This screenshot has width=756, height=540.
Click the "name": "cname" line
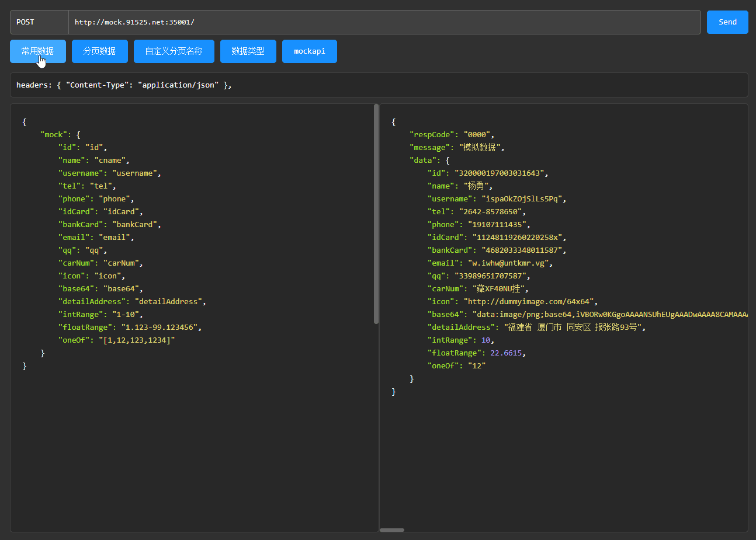[94, 161]
